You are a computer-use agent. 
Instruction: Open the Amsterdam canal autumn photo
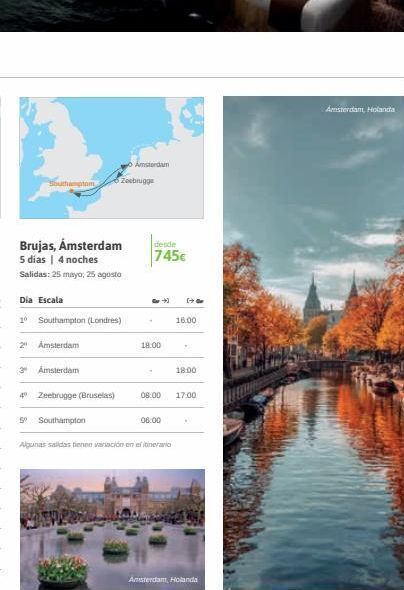coord(313,343)
